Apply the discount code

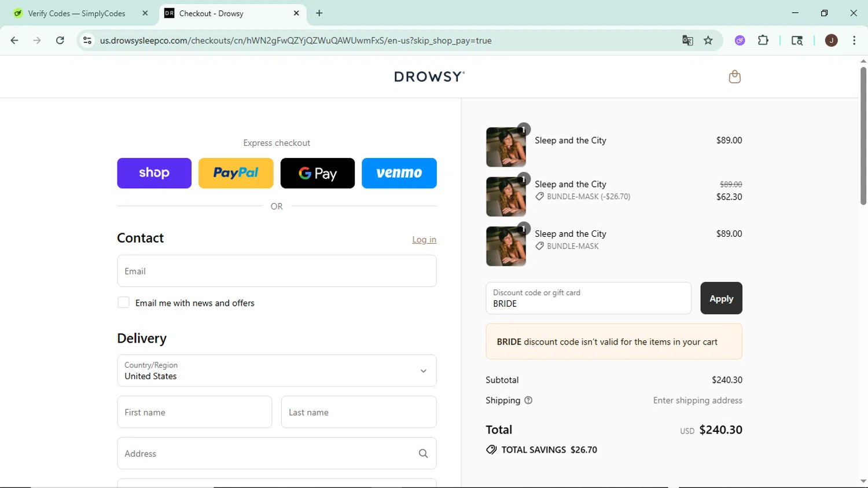coord(721,298)
